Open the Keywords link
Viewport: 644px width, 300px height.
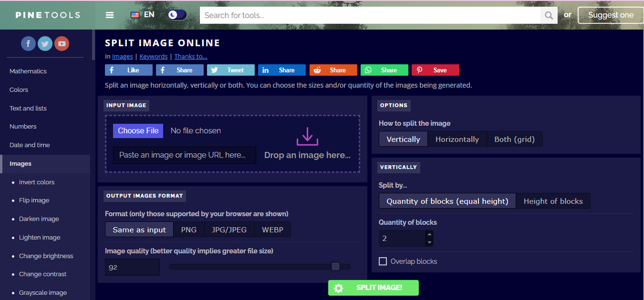coord(153,56)
